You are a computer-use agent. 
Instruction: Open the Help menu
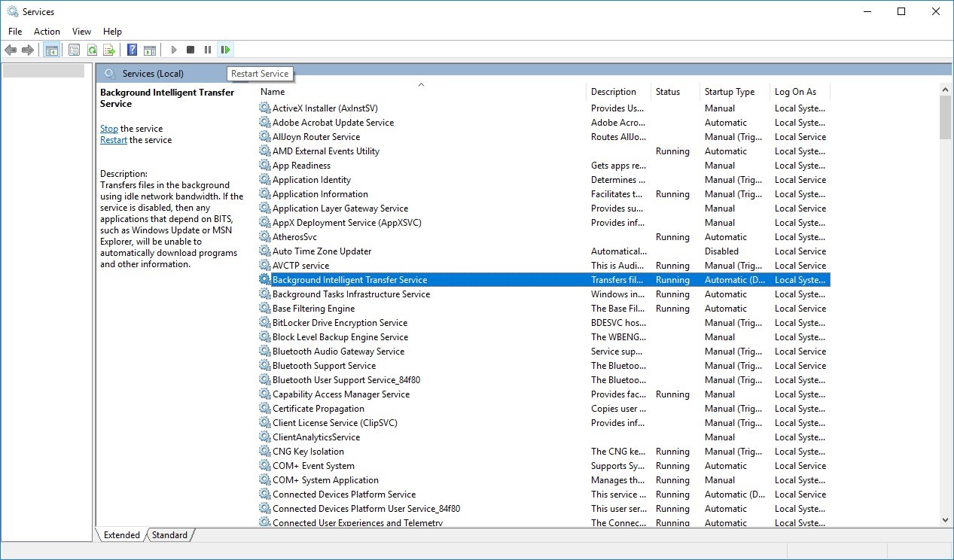pyautogui.click(x=112, y=31)
